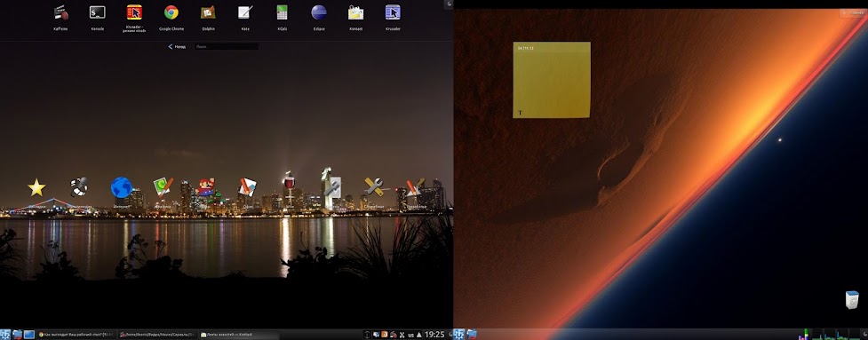Click the yellow sticky note widget

point(552,80)
